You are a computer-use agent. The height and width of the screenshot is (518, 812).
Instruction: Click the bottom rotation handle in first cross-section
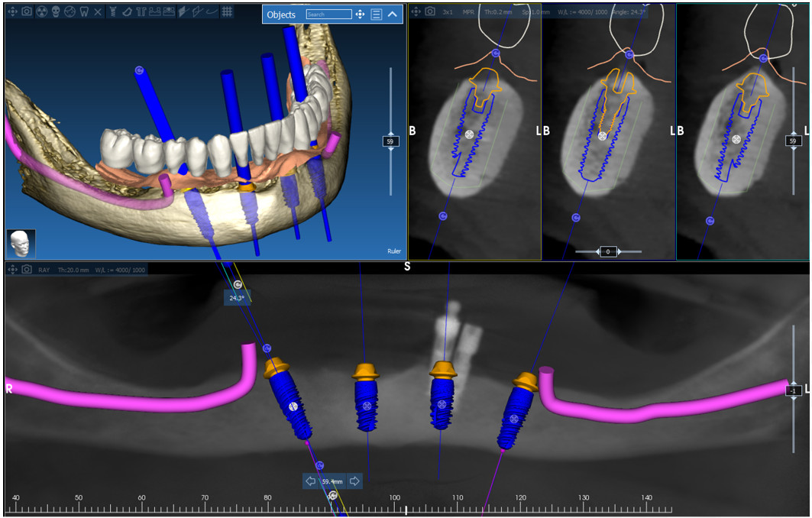click(x=443, y=216)
